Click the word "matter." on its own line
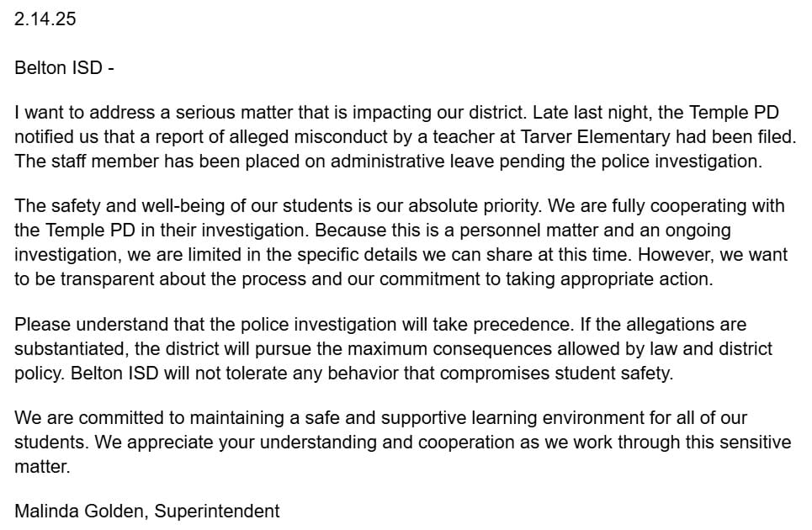 42,466
